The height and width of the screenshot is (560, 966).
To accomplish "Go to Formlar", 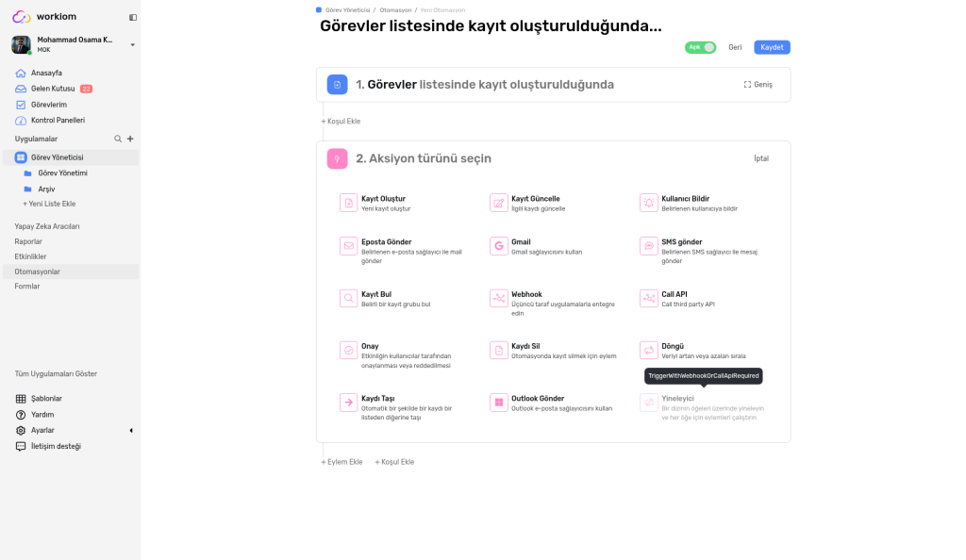I will (27, 287).
